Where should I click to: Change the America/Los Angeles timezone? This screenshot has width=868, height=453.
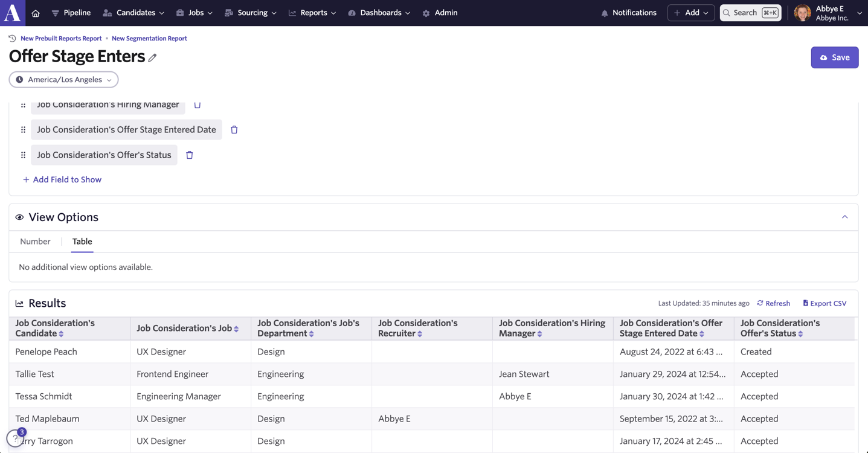(63, 80)
